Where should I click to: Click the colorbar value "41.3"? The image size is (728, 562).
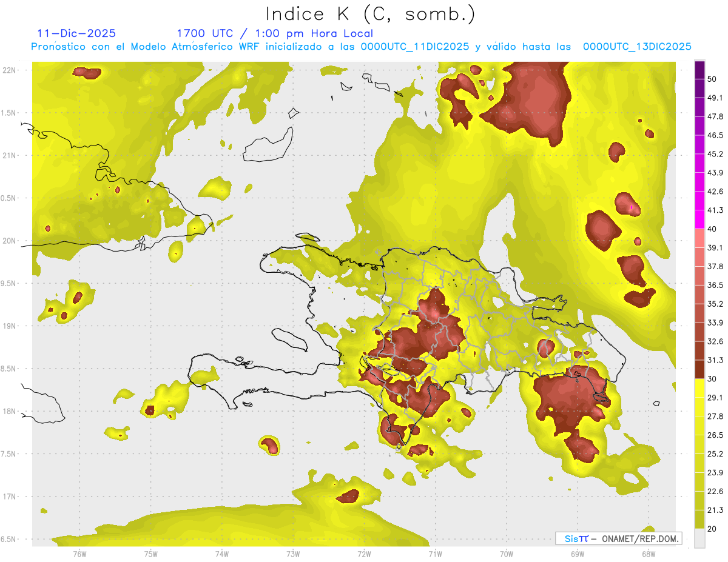pos(715,210)
